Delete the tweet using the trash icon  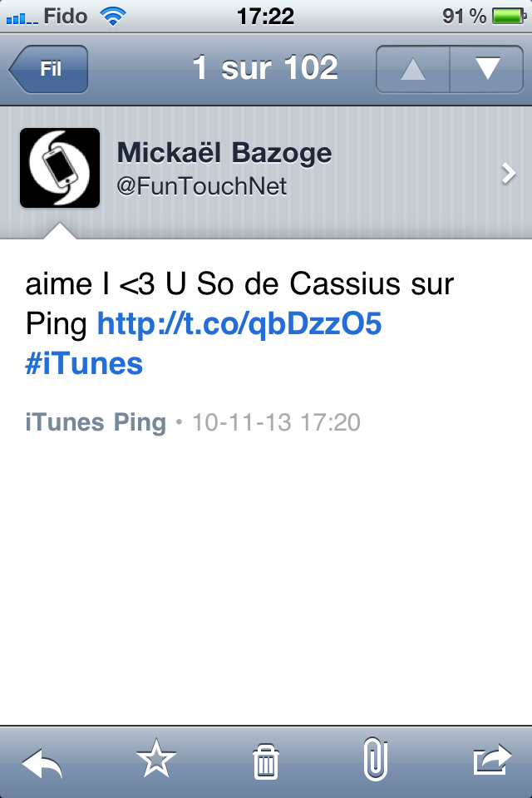coord(266,761)
